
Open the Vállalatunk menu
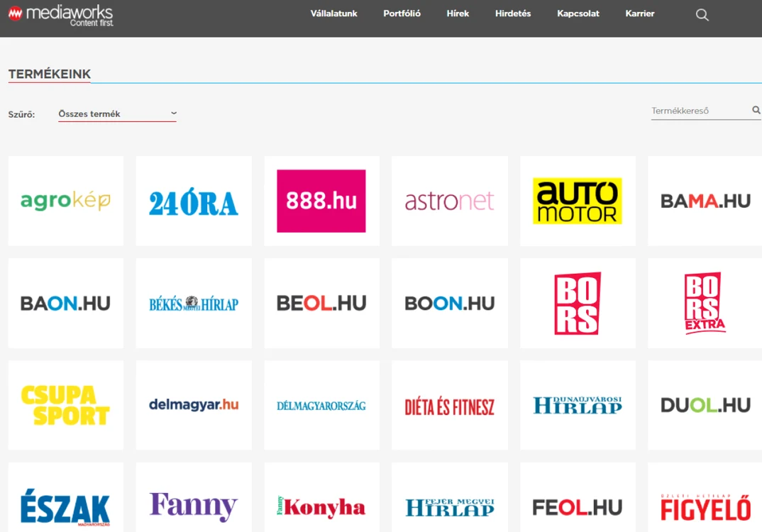coord(334,13)
